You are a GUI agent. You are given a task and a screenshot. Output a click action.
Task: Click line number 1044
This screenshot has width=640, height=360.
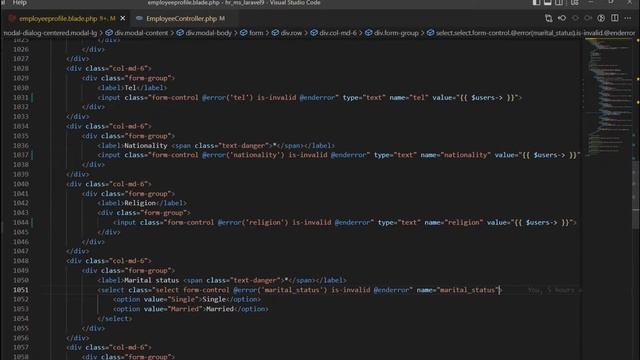coord(20,222)
